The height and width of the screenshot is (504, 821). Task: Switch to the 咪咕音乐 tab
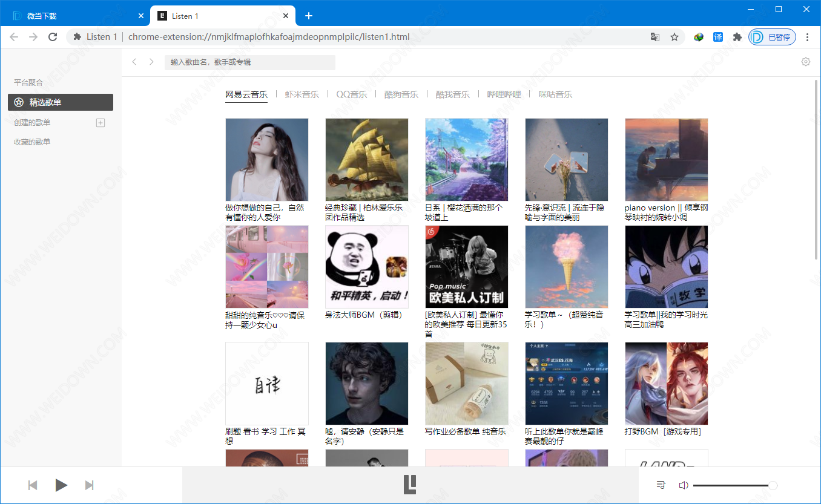555,94
